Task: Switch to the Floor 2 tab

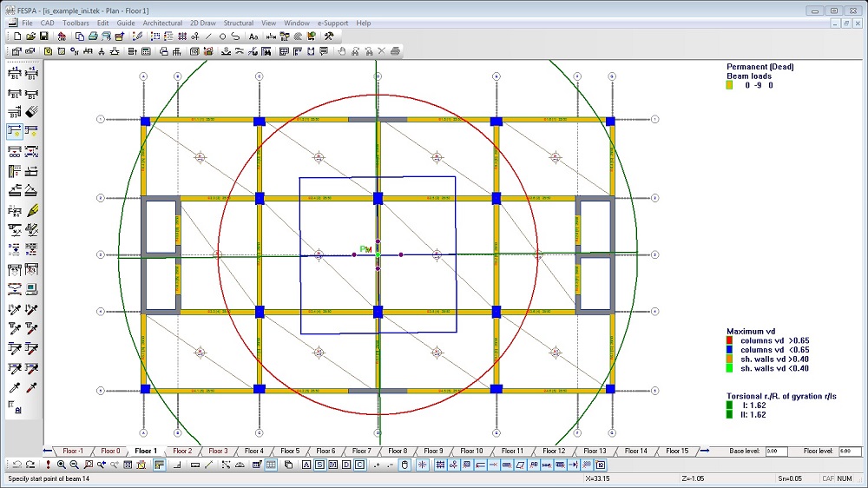Action: pyautogui.click(x=182, y=451)
